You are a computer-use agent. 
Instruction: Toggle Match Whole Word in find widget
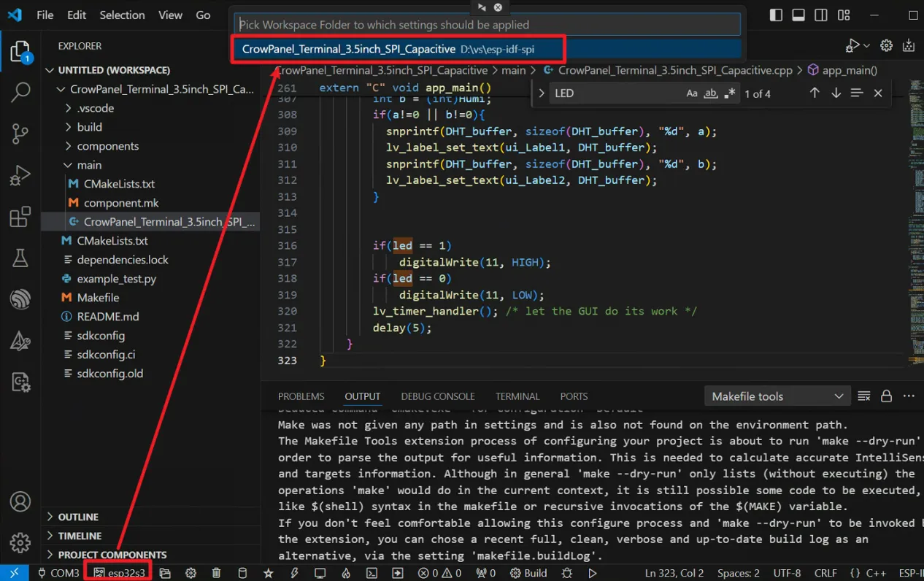tap(711, 93)
